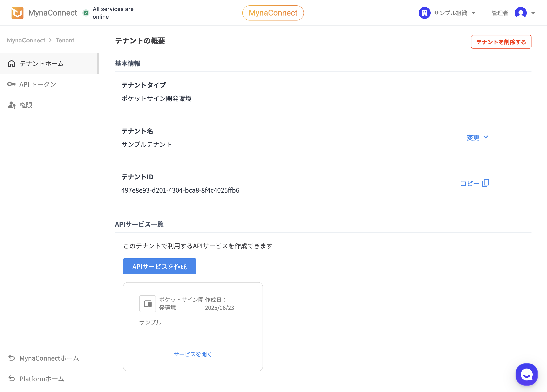Open API トークン in the sidebar
This screenshot has width=547, height=392.
49,84
